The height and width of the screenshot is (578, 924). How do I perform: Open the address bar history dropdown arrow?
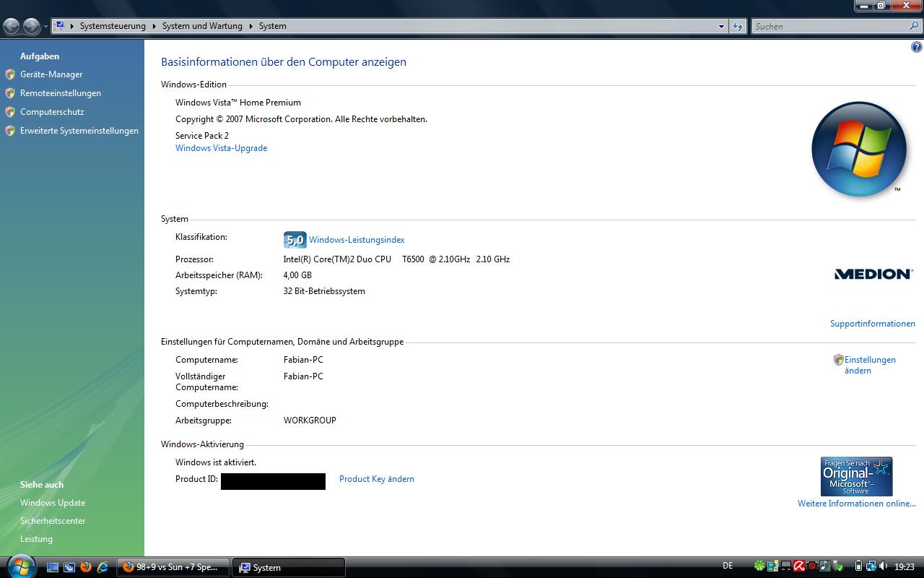point(721,26)
